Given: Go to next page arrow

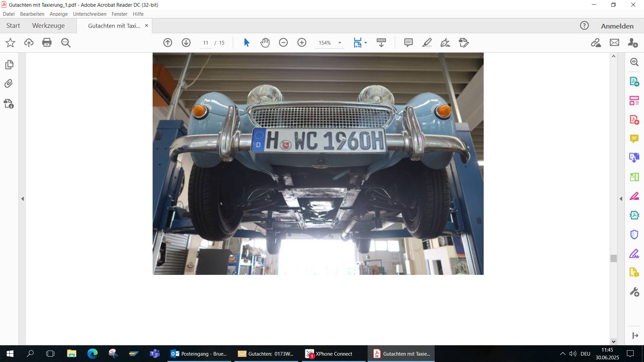Looking at the screenshot, I should tap(186, 43).
